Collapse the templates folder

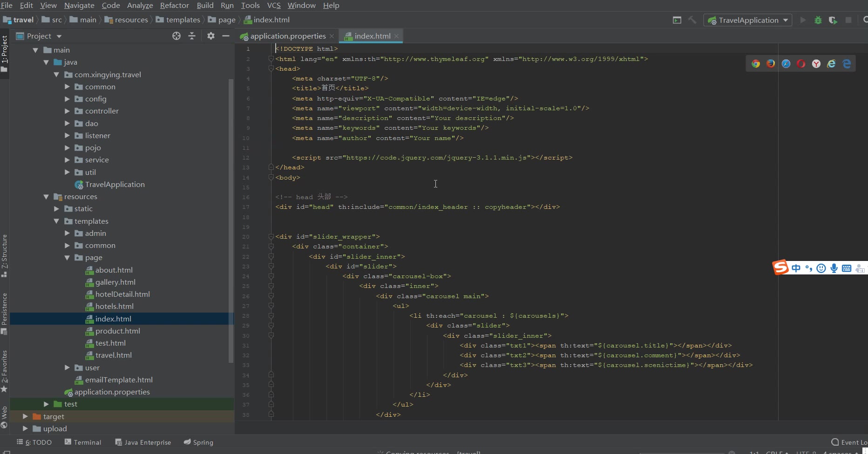(56, 221)
